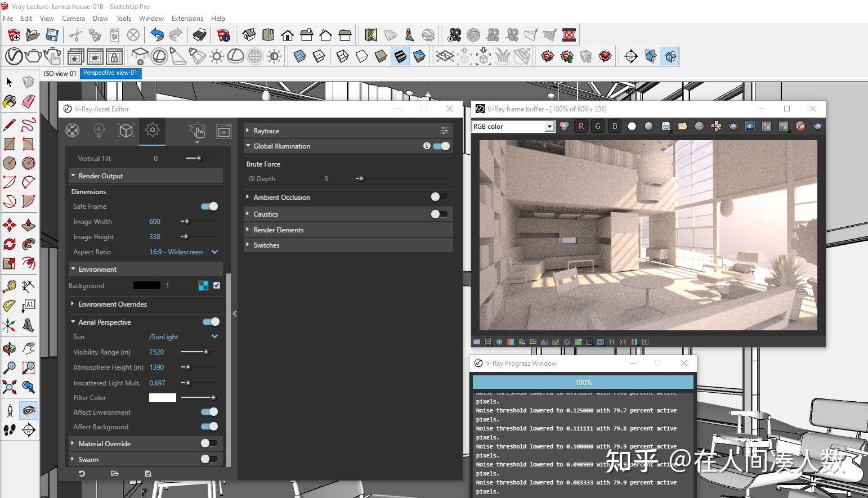Open the Lights panel in the Asset Editor

[99, 131]
